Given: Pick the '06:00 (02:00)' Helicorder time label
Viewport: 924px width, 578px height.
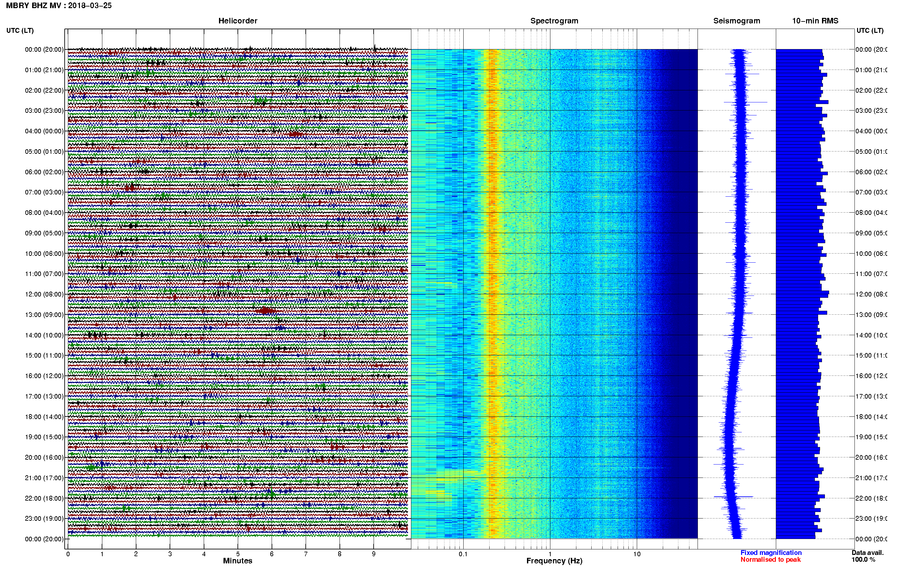Looking at the screenshot, I should 44,172.
